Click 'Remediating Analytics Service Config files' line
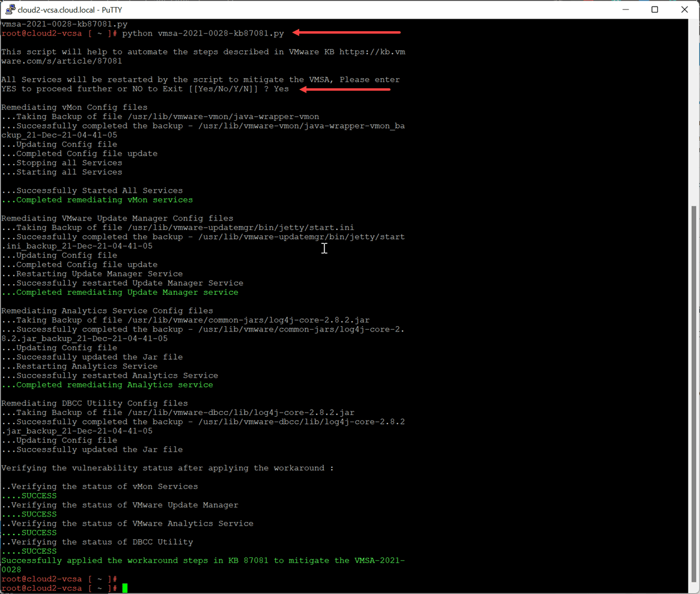The height and width of the screenshot is (594, 700). 107,311
